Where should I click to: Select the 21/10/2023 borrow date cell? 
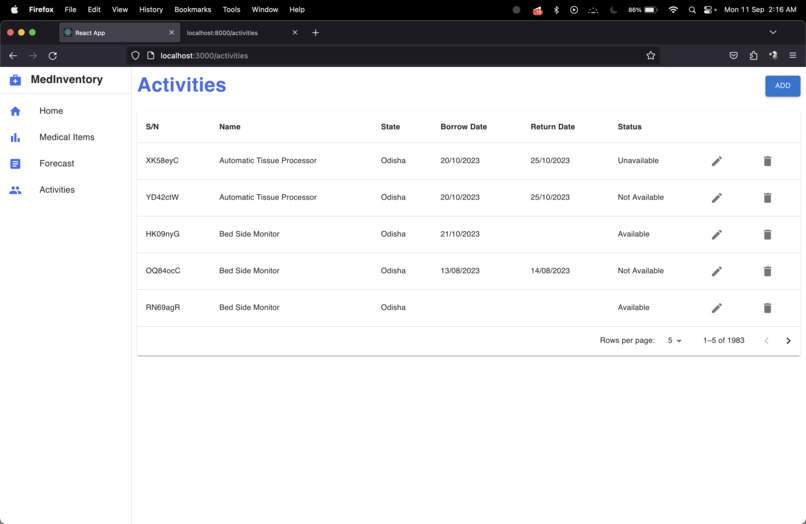pyautogui.click(x=460, y=234)
